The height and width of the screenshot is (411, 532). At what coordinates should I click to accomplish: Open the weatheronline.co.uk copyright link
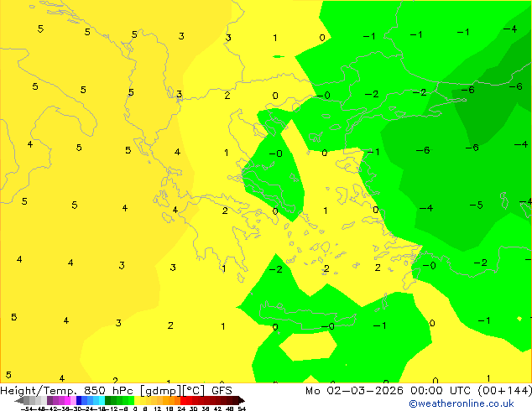point(462,403)
